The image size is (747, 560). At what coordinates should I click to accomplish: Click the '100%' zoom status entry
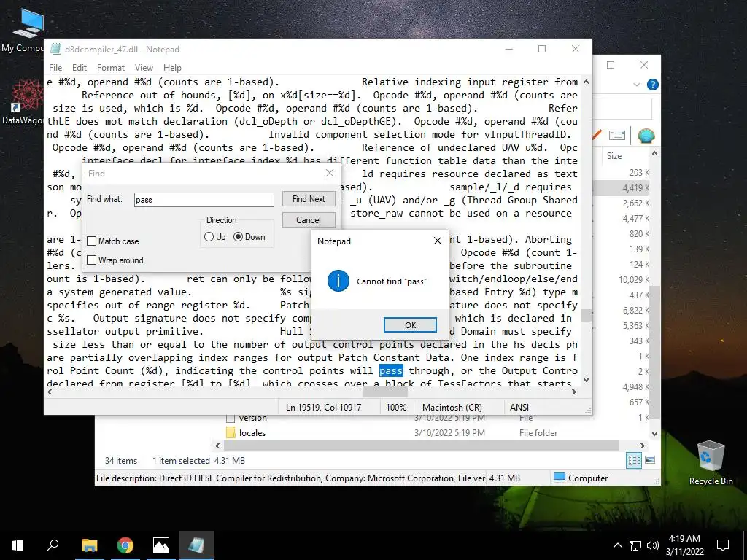click(396, 407)
